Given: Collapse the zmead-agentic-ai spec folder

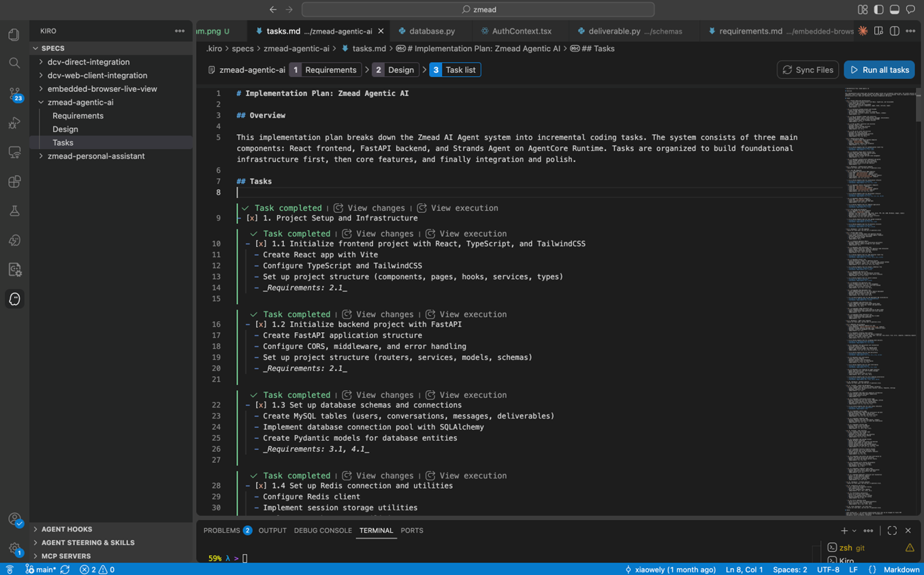Looking at the screenshot, I should click(x=80, y=102).
